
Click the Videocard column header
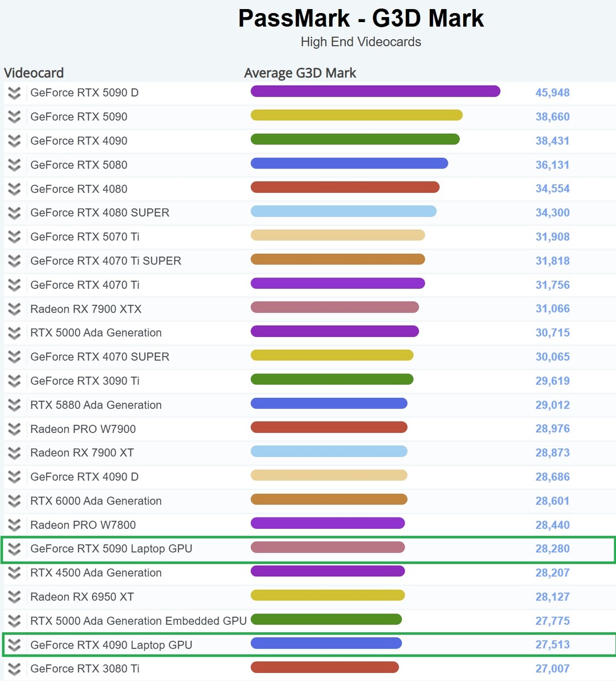click(x=34, y=73)
